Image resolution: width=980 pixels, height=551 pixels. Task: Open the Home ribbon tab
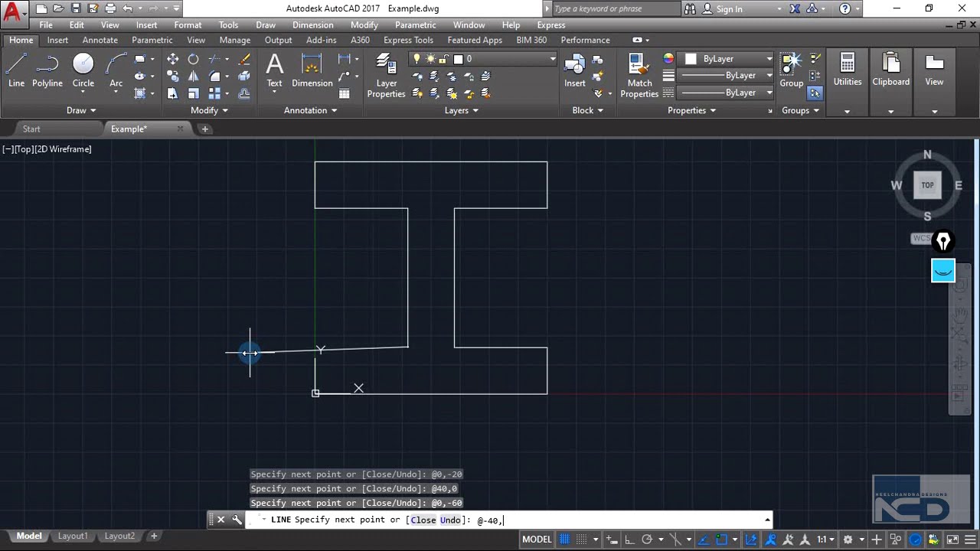[x=21, y=40]
